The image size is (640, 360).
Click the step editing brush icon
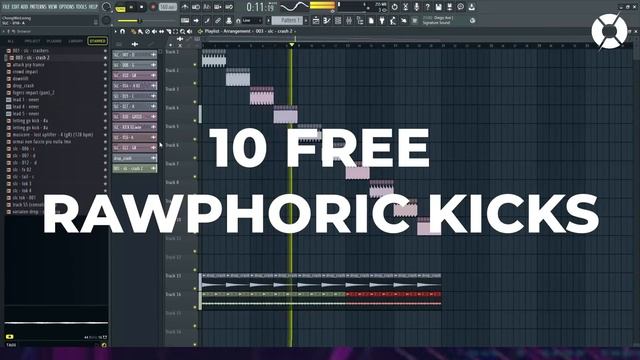207,20
